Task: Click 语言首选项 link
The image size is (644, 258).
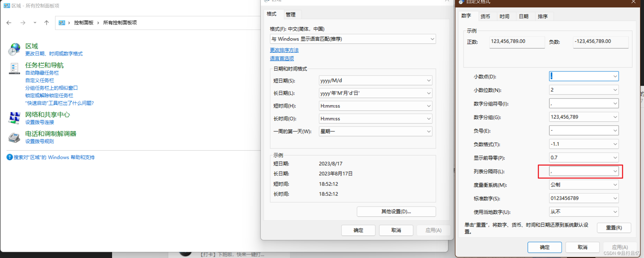Action: (x=282, y=58)
